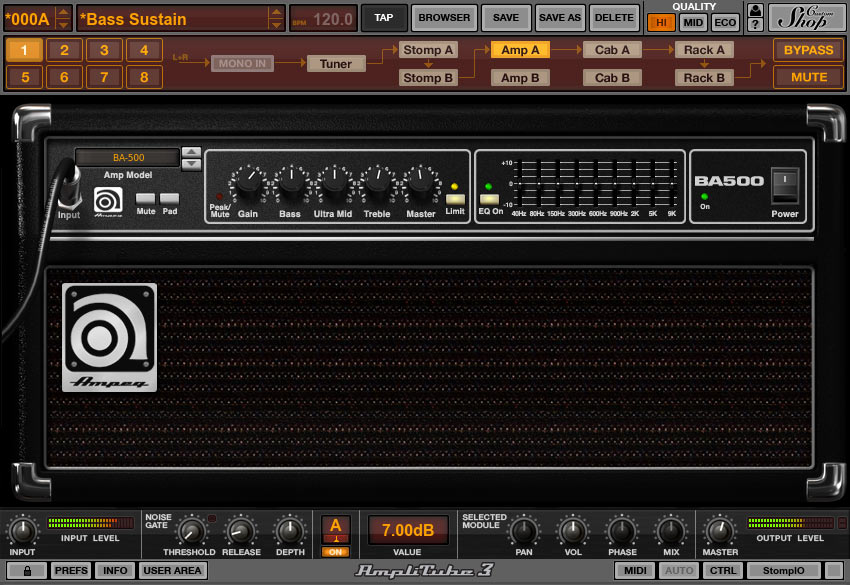Open the Custom Shop logo button

click(x=806, y=17)
